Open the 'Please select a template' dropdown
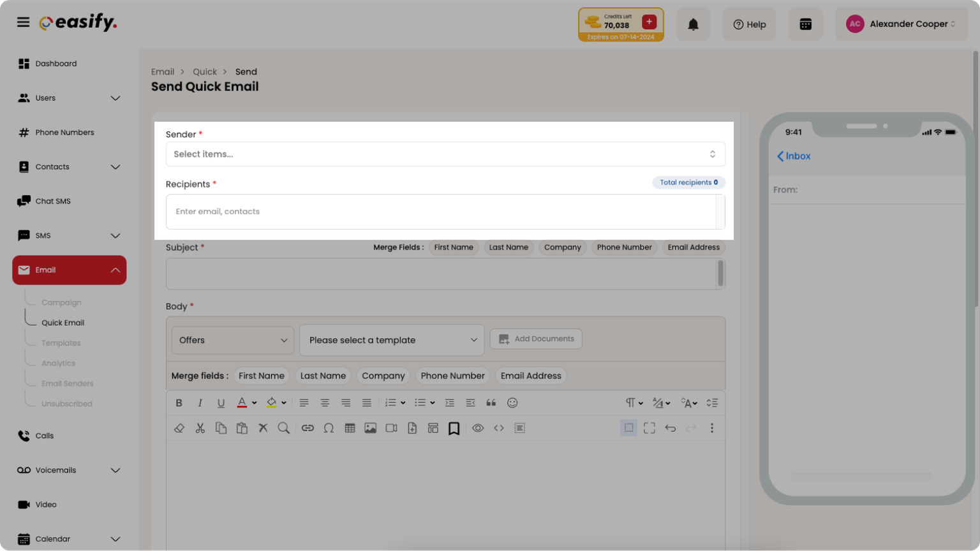 point(392,341)
